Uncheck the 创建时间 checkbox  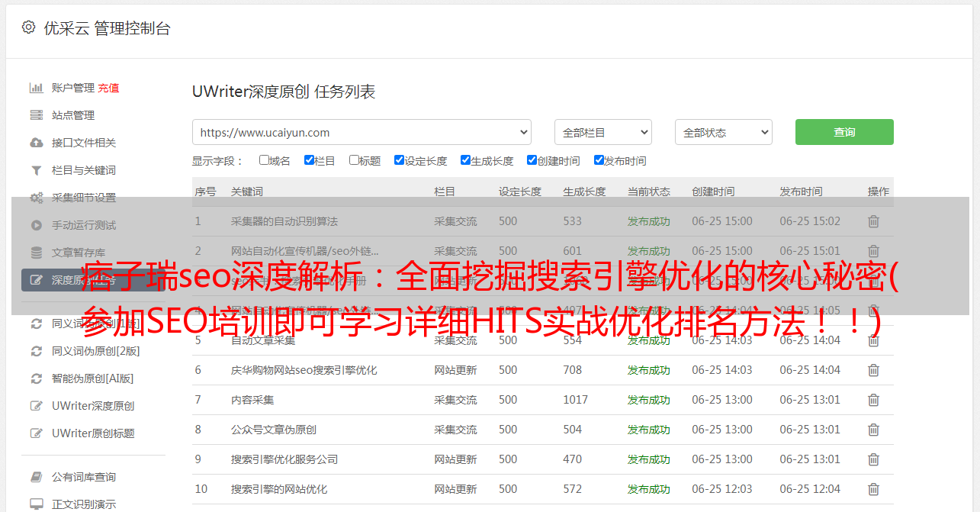click(532, 160)
